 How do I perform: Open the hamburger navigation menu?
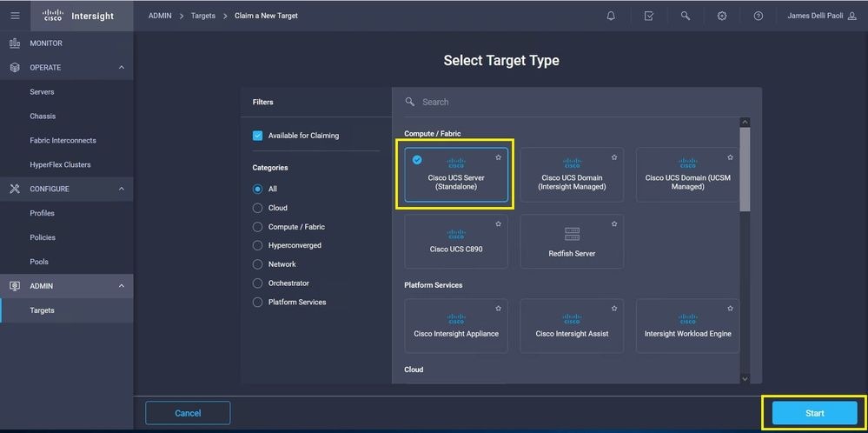click(15, 16)
